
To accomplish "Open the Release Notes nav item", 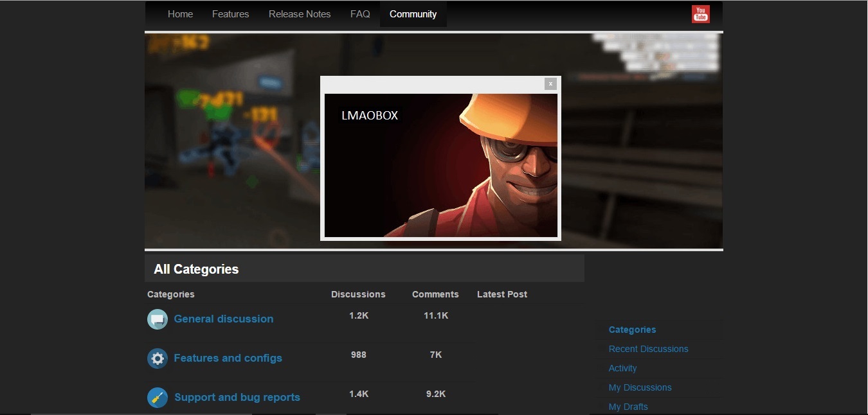I will coord(300,14).
